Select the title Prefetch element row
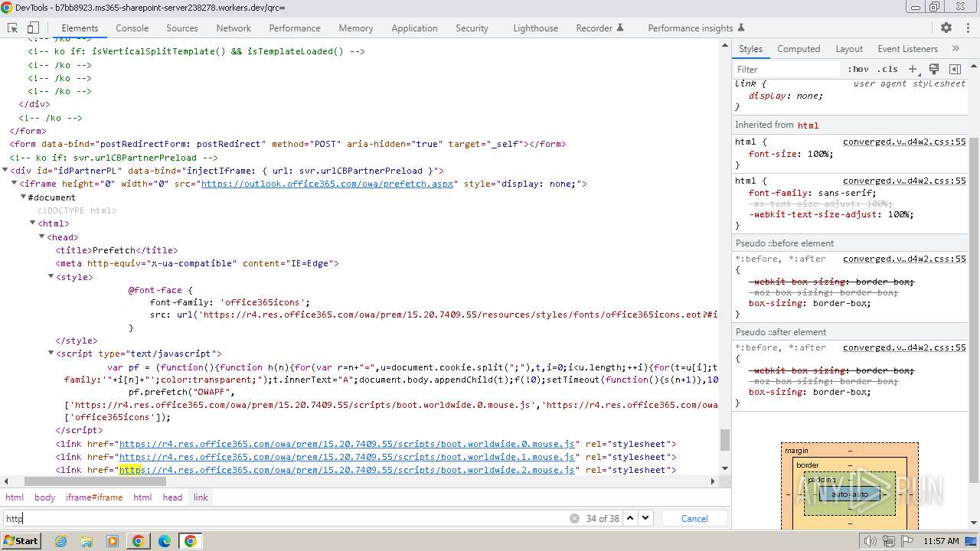 [116, 250]
